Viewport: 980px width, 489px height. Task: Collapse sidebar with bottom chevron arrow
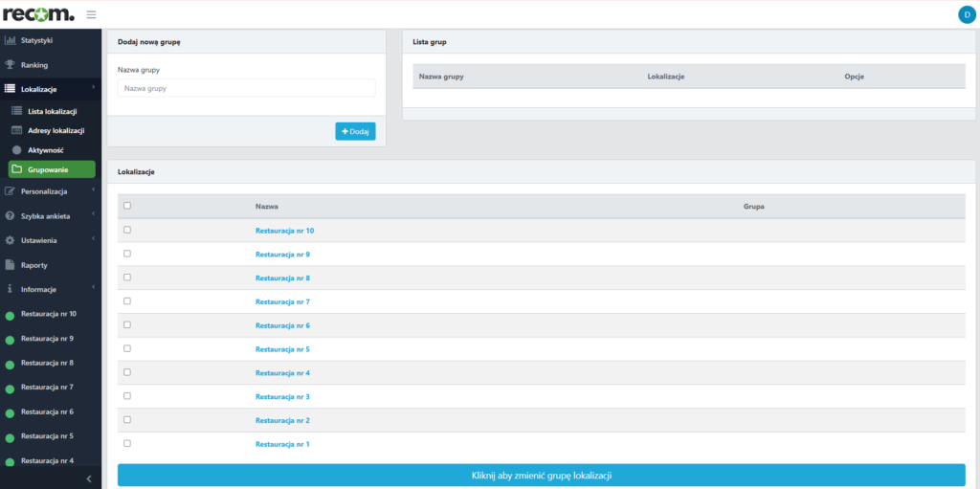coord(88,478)
